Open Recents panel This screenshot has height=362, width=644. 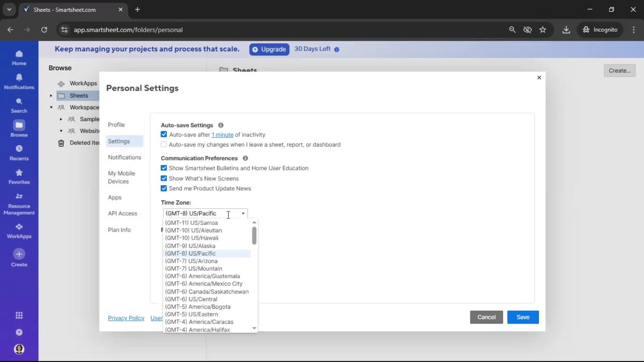pos(19,152)
